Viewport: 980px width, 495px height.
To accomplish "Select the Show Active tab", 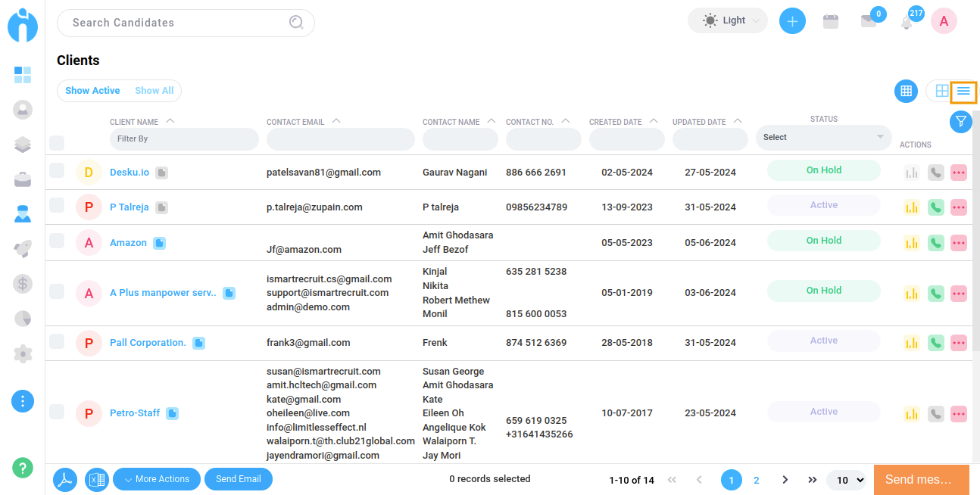I will tap(92, 91).
